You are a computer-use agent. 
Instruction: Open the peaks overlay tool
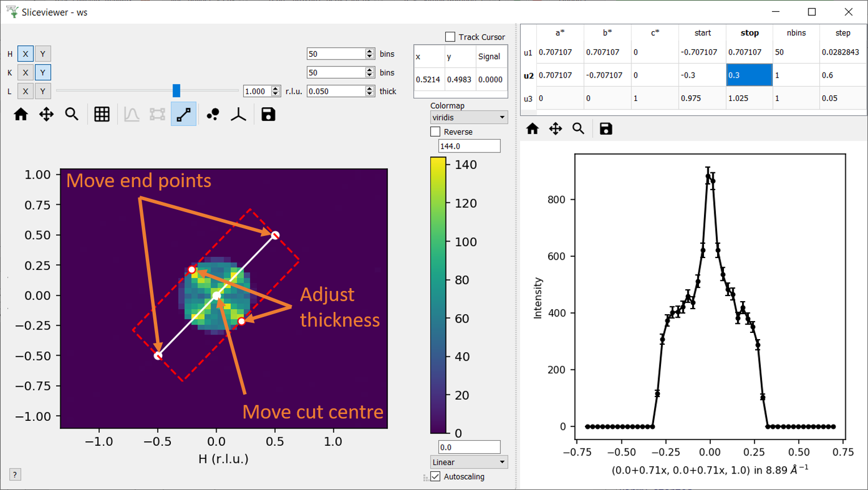pos(213,113)
